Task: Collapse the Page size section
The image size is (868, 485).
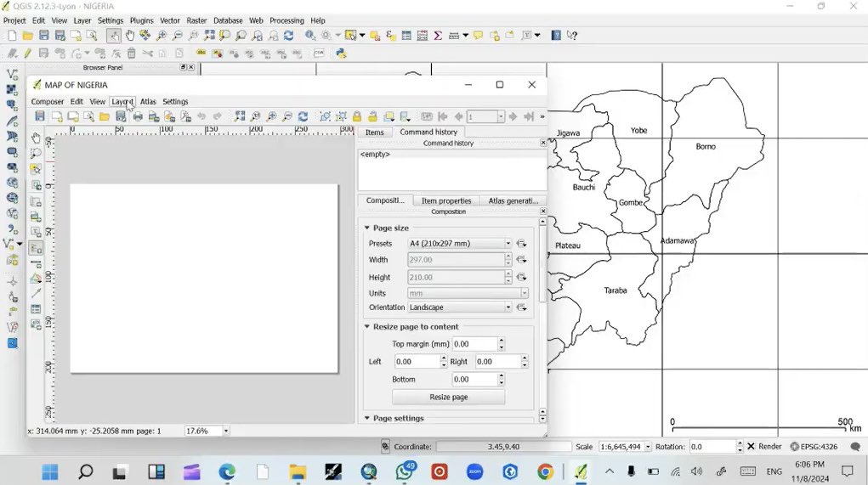Action: (367, 228)
